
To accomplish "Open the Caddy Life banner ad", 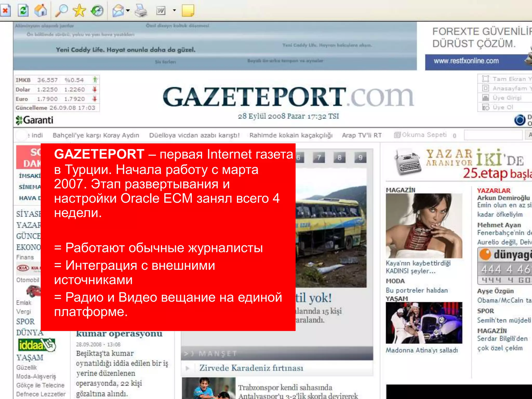I will coord(215,46).
